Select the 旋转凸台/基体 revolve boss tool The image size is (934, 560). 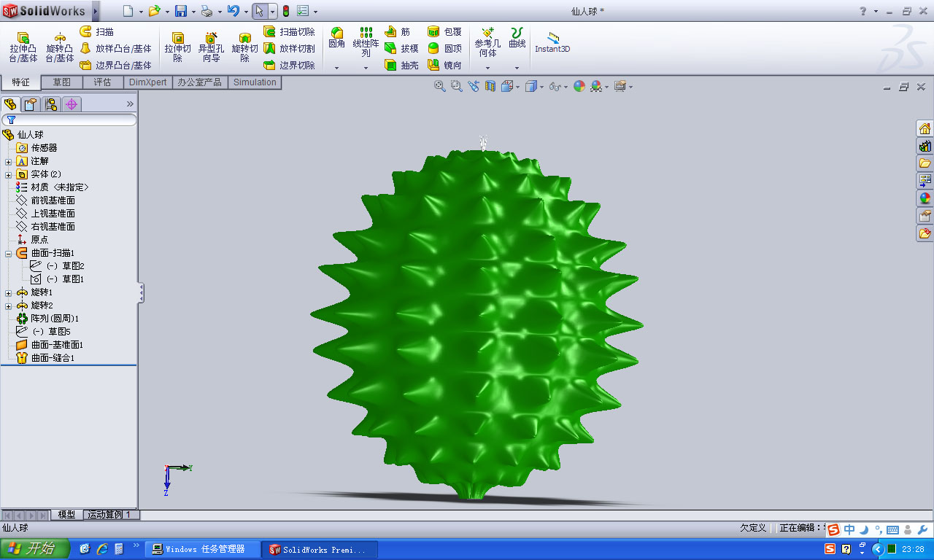[60, 47]
